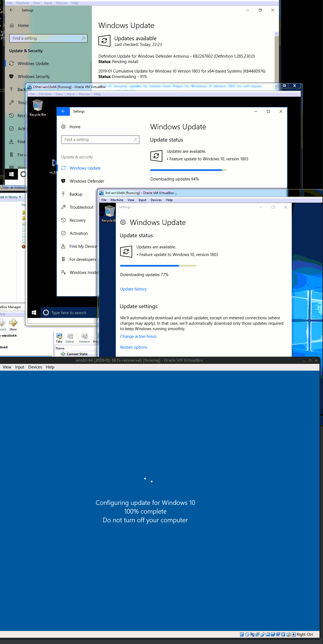Image resolution: width=323 pixels, height=644 pixels.
Task: Open Help menu of win10-64 recovered window
Action: click(x=50, y=367)
